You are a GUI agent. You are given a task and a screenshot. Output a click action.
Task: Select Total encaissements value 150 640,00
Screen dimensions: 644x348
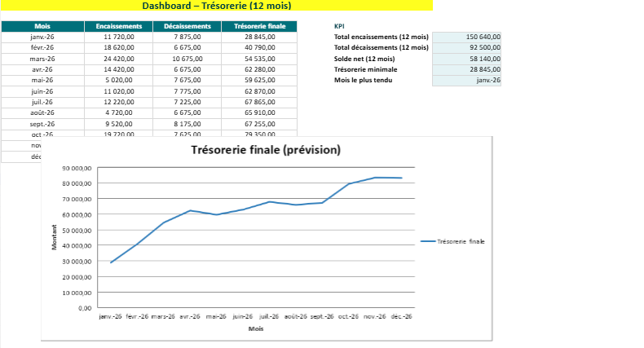click(467, 37)
